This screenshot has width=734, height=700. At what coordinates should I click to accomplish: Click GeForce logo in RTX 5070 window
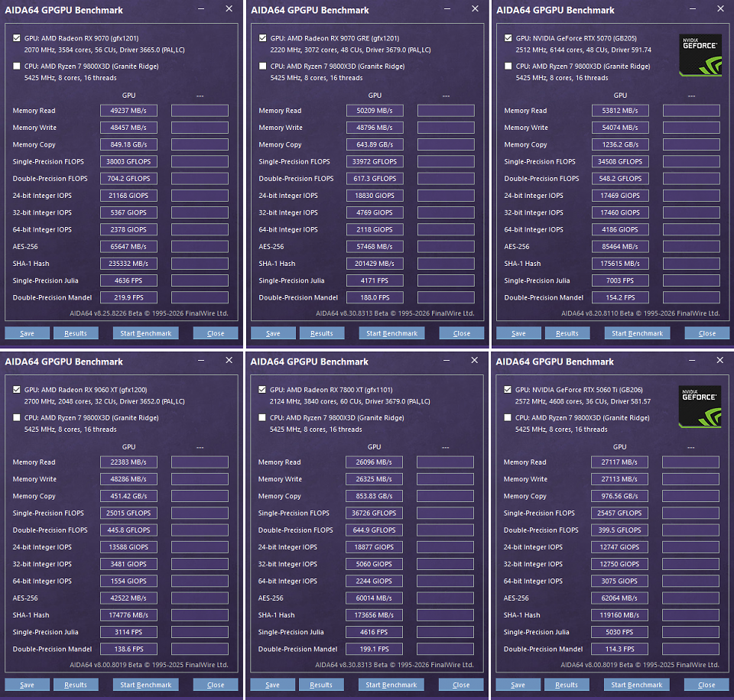(x=700, y=55)
